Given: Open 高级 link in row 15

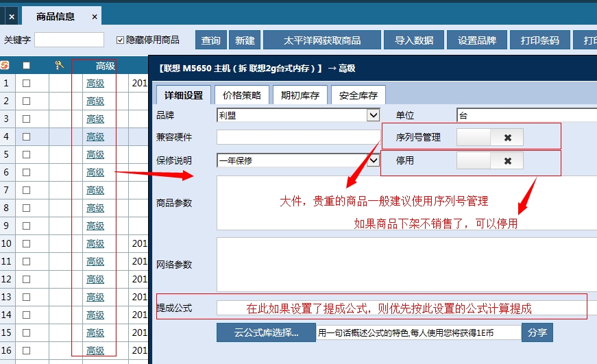Looking at the screenshot, I should pyautogui.click(x=95, y=332).
